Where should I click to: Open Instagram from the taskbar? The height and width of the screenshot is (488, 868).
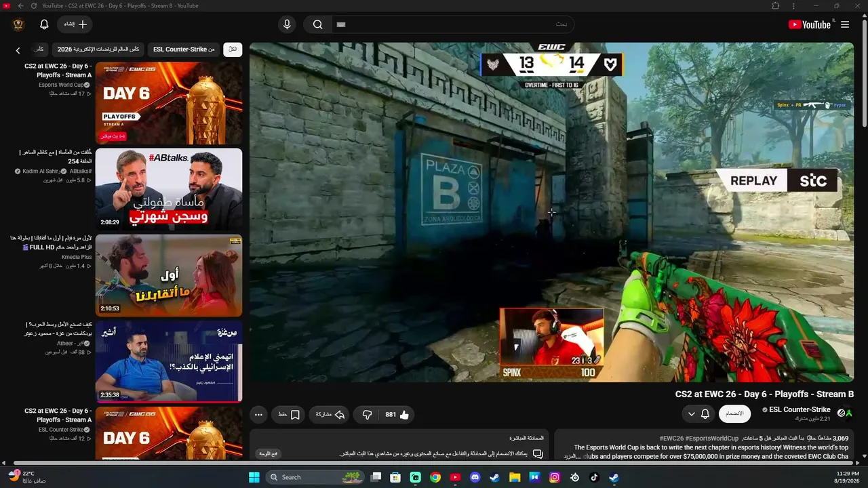(x=555, y=477)
